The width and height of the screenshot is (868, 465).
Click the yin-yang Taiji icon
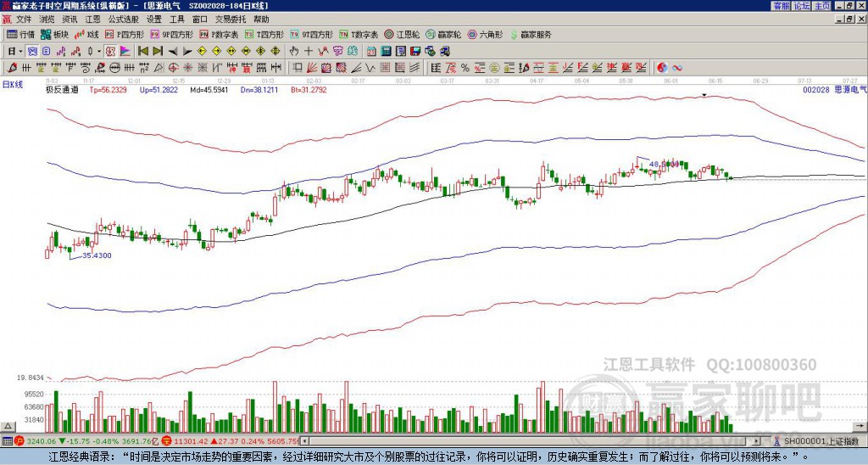coord(662,68)
